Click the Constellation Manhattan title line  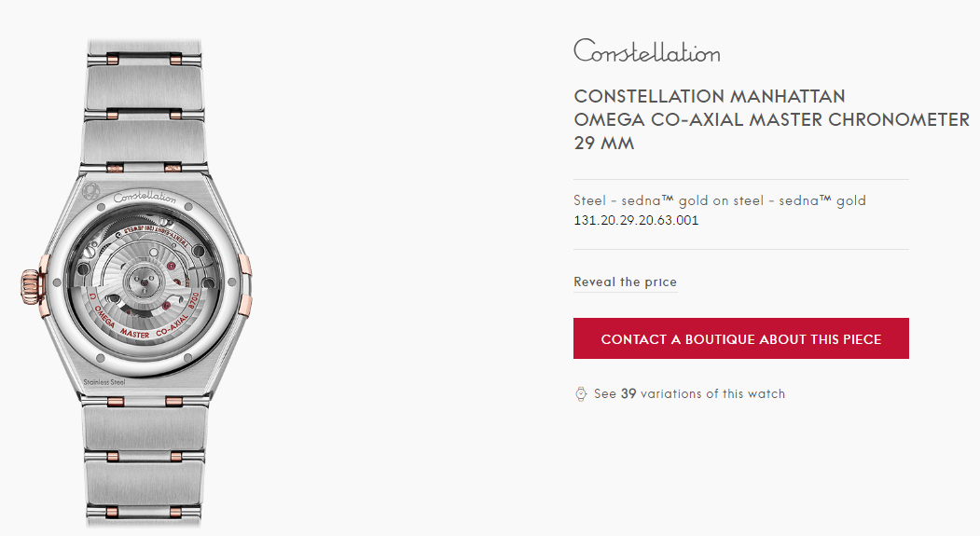710,97
